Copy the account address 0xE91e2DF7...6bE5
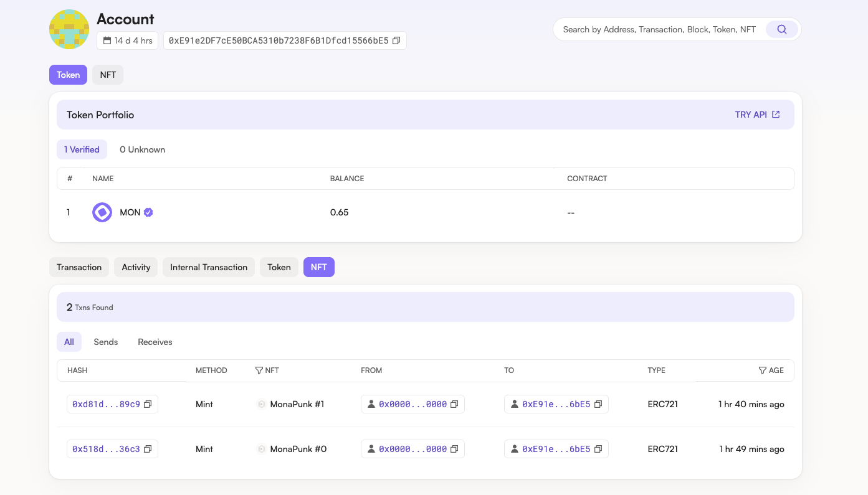Image resolution: width=868 pixels, height=495 pixels. (396, 40)
